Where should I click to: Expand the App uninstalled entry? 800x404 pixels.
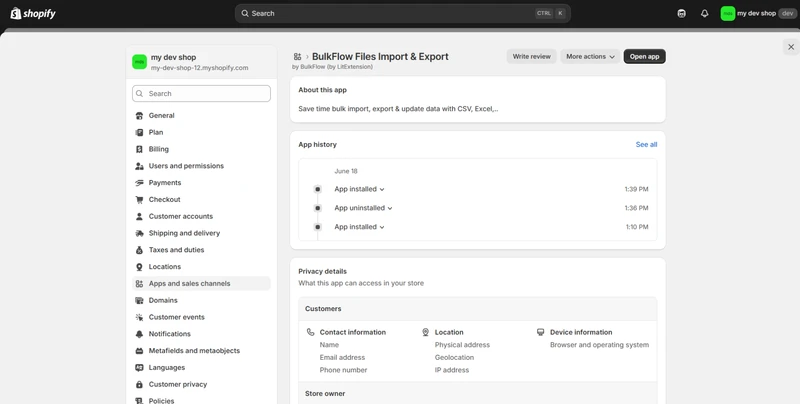click(x=363, y=208)
